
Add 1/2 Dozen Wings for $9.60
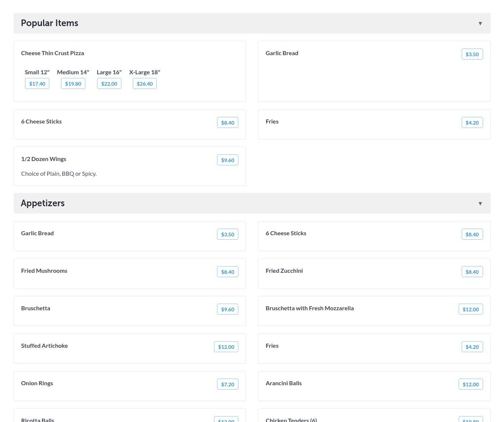click(227, 160)
